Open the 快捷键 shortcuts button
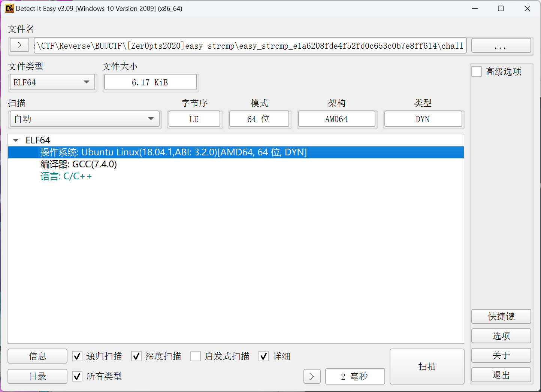 [501, 316]
